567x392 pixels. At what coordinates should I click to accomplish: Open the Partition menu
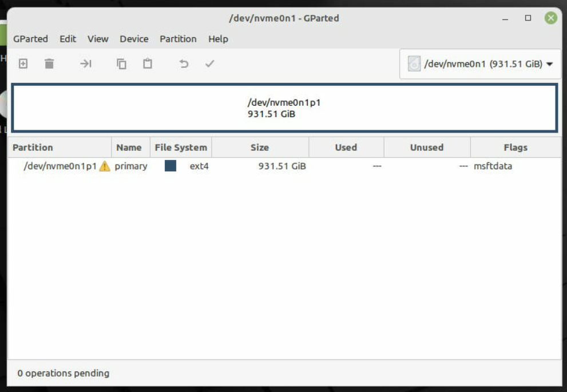(178, 39)
